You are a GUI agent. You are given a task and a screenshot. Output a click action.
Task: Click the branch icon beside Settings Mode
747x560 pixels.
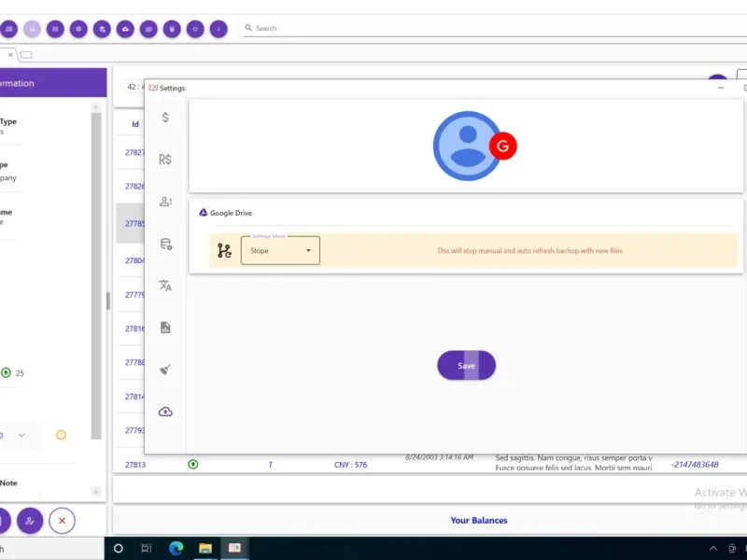click(x=224, y=250)
